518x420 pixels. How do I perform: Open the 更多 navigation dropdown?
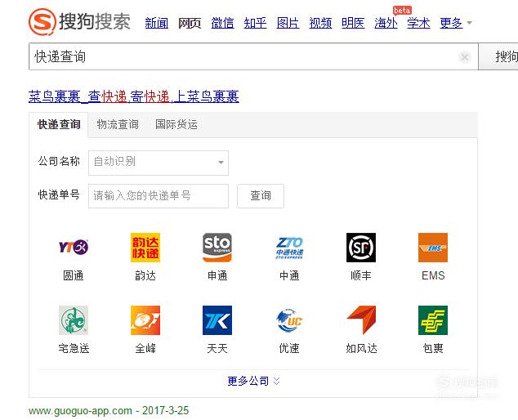point(455,23)
